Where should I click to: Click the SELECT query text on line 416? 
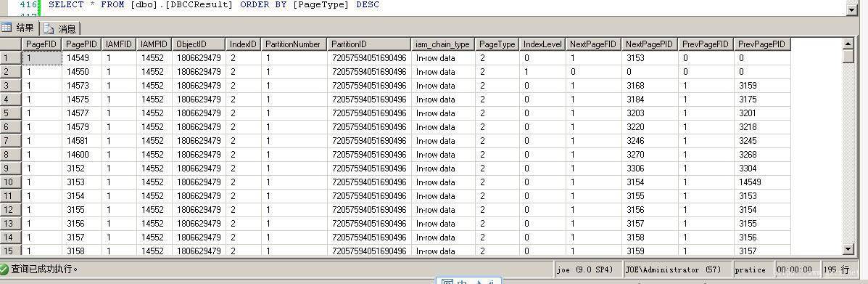tap(214, 4)
